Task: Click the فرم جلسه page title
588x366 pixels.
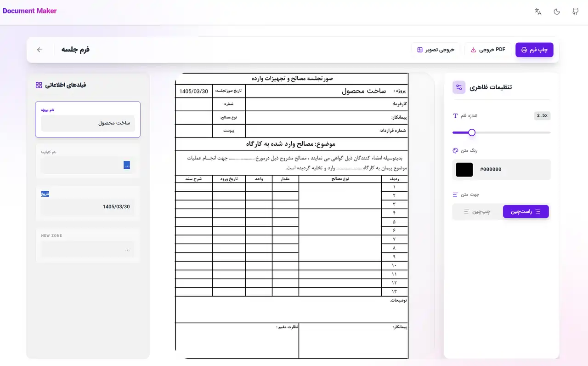Action: coord(75,50)
